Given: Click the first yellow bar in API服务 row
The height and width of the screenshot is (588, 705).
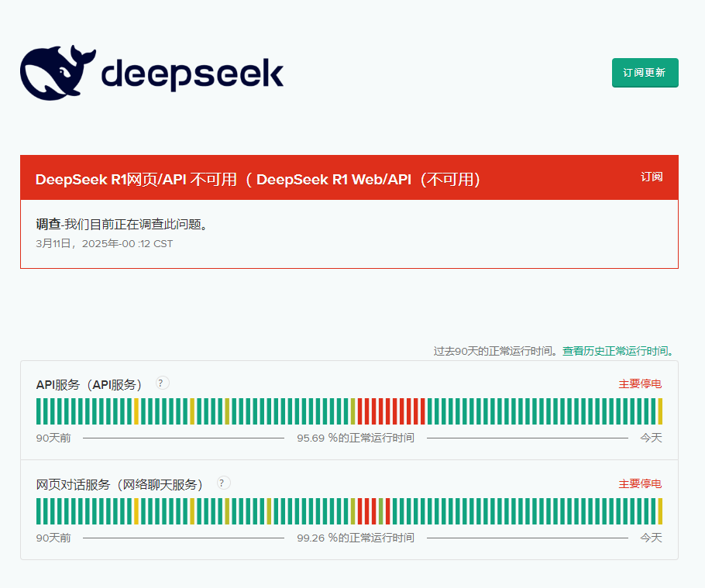Looking at the screenshot, I should (136, 411).
